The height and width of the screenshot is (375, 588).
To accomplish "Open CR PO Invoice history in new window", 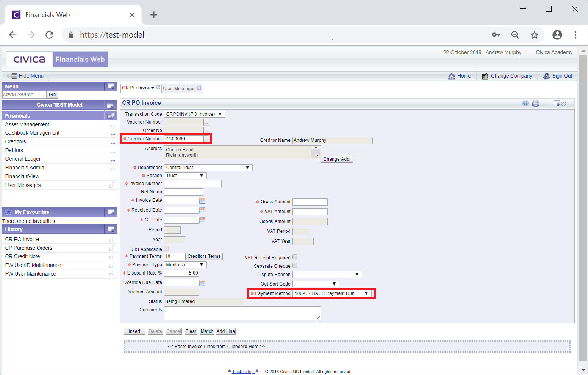I will (x=112, y=240).
